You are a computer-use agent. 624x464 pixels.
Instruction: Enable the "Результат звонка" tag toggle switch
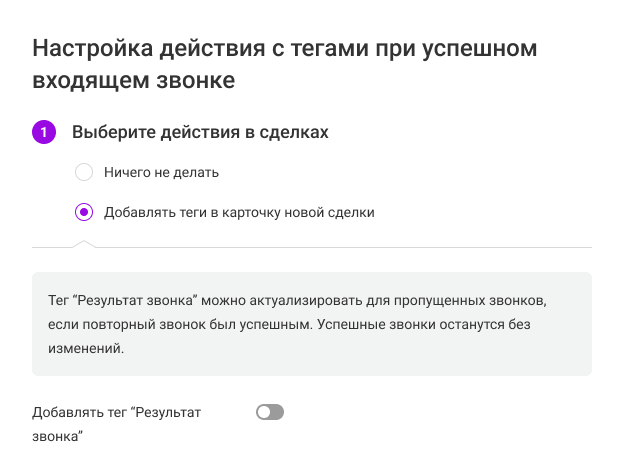coord(270,412)
